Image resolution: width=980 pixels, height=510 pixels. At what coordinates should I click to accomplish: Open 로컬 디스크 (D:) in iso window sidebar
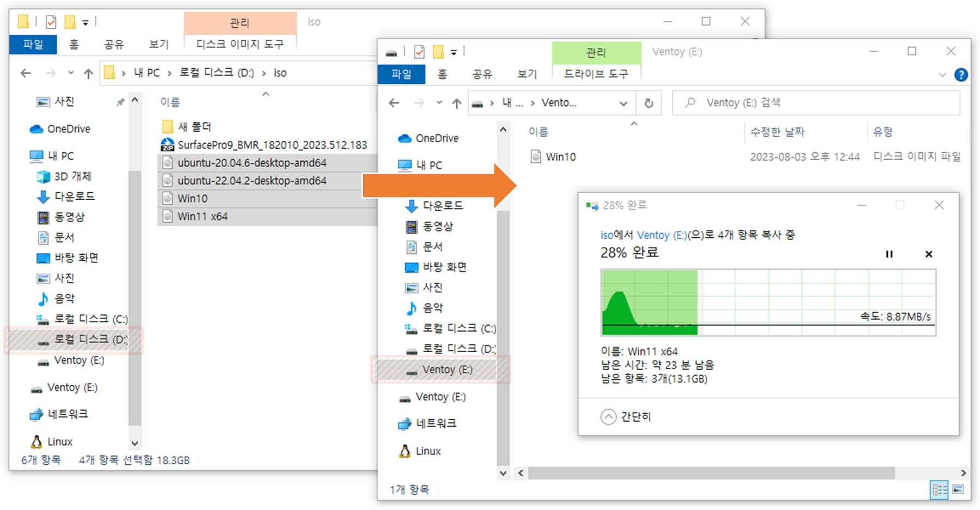tap(82, 340)
